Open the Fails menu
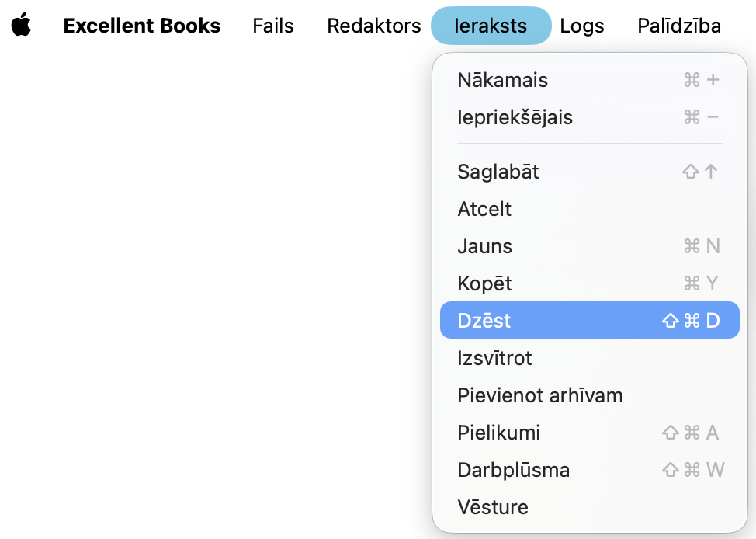Image resolution: width=756 pixels, height=539 pixels. tap(273, 26)
